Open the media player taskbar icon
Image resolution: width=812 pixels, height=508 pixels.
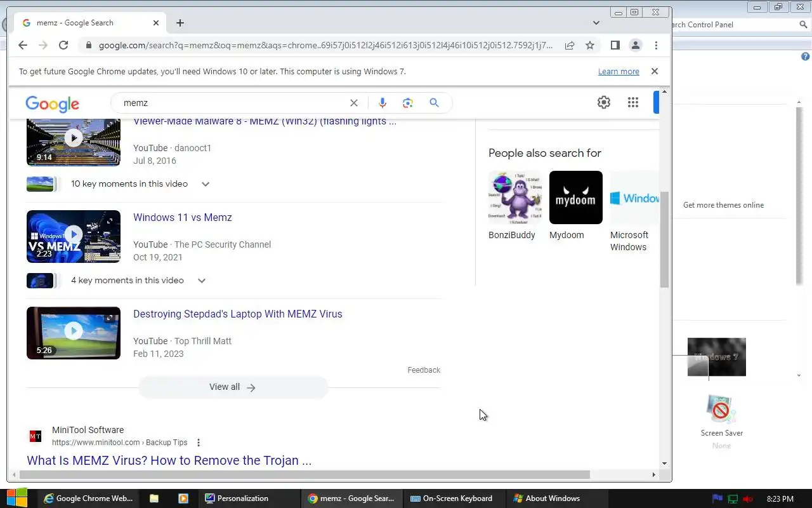(x=183, y=498)
